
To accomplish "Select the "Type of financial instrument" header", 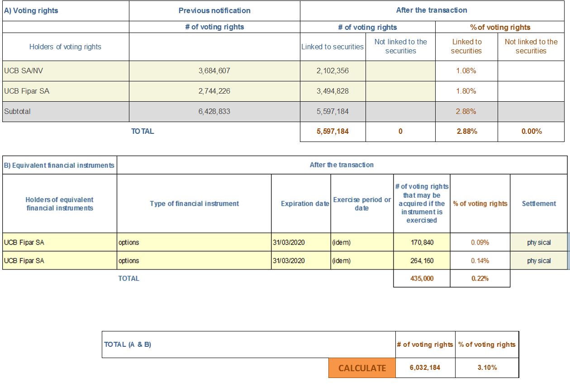I will pyautogui.click(x=195, y=203).
